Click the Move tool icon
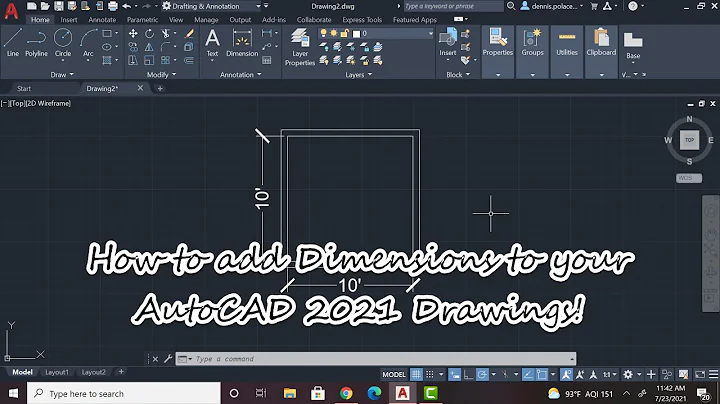The height and width of the screenshot is (404, 720). pyautogui.click(x=133, y=34)
